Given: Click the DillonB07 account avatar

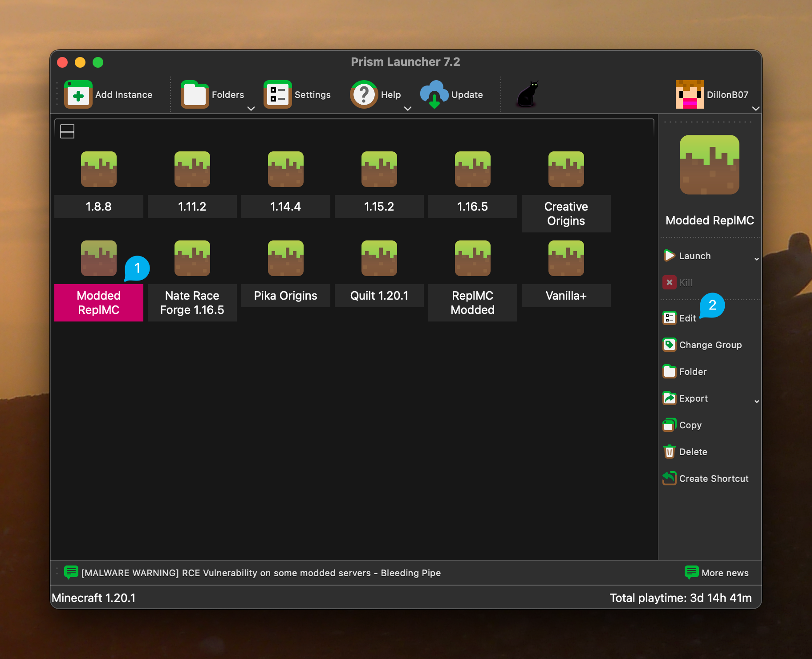Looking at the screenshot, I should 690,94.
